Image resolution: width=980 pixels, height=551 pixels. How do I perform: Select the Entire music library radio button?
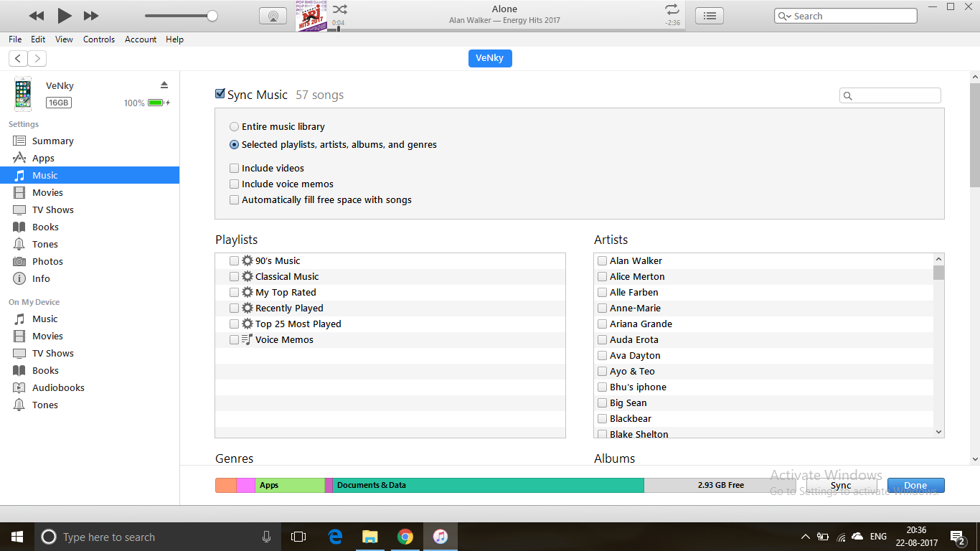(235, 127)
